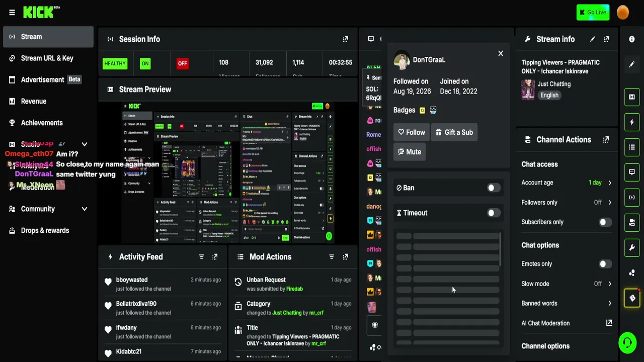Click the stream preview thumbnail
This screenshot has height=362, width=644.
tap(228, 172)
